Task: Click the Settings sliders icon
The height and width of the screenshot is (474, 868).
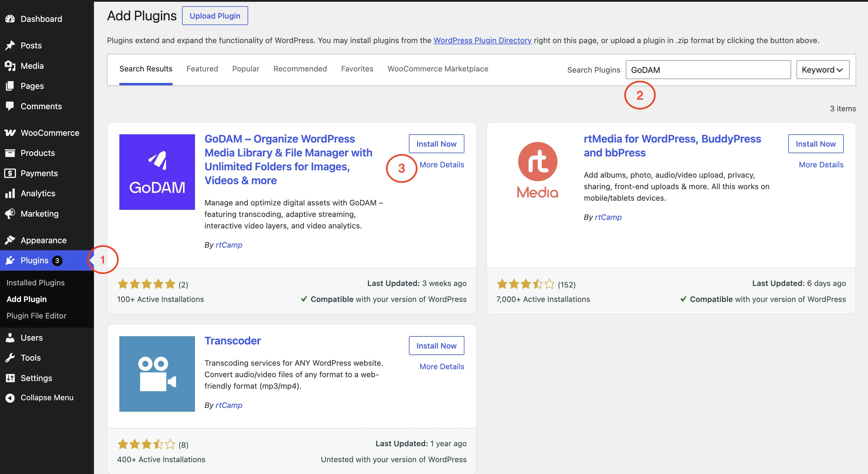Action: coord(10,378)
